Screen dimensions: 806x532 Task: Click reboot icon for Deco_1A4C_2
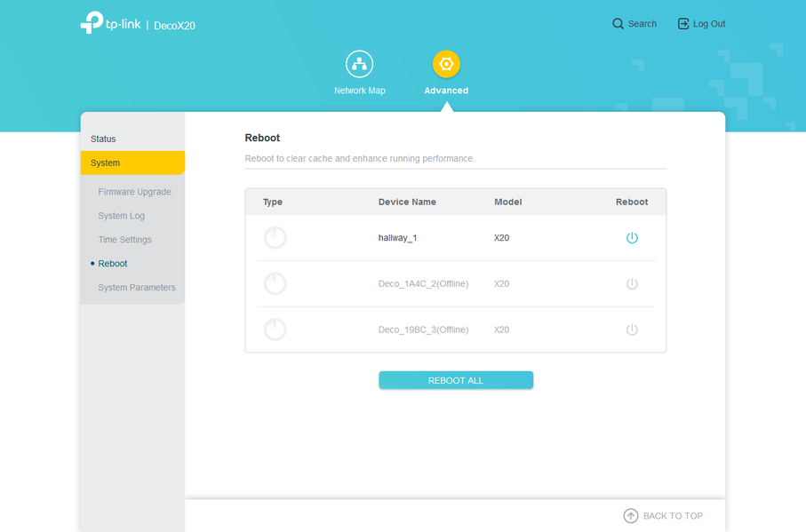[632, 283]
